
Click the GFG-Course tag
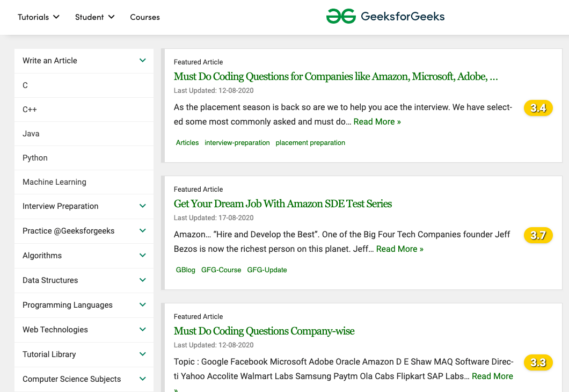click(x=221, y=270)
